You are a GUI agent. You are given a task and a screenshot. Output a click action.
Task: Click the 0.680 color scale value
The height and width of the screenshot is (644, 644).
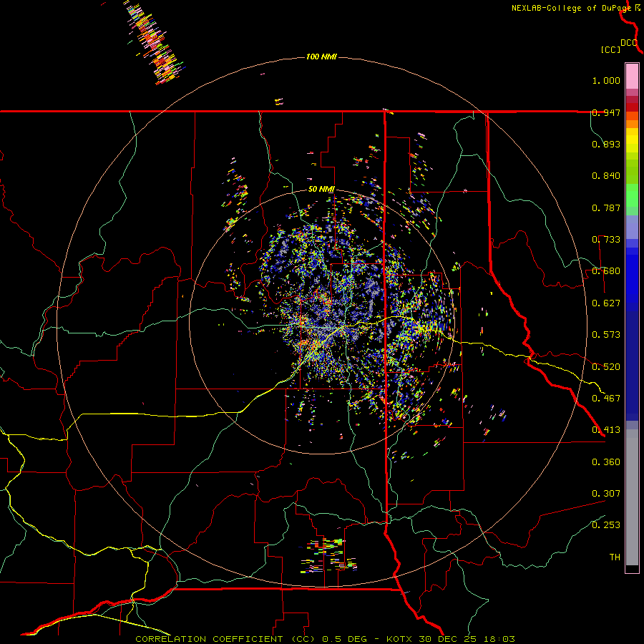[x=606, y=271]
